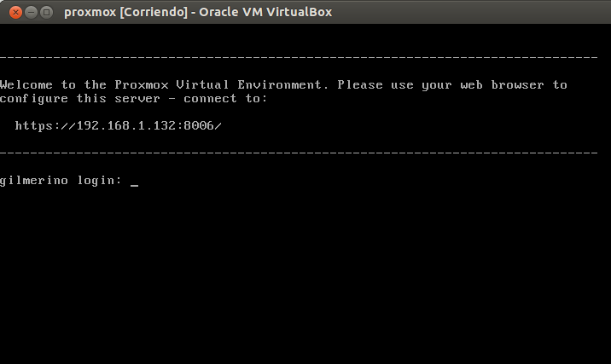611x364 pixels.
Task: Click the lower dashed separator line
Action: click(x=299, y=153)
